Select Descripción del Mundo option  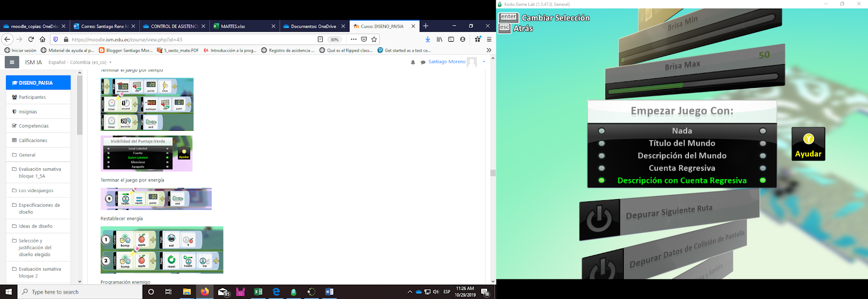tap(682, 156)
